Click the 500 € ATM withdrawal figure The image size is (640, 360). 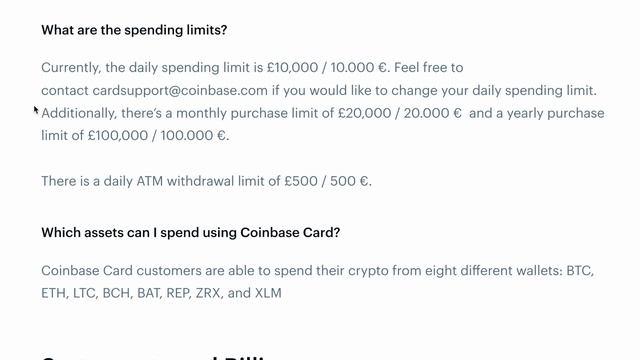coord(349,181)
